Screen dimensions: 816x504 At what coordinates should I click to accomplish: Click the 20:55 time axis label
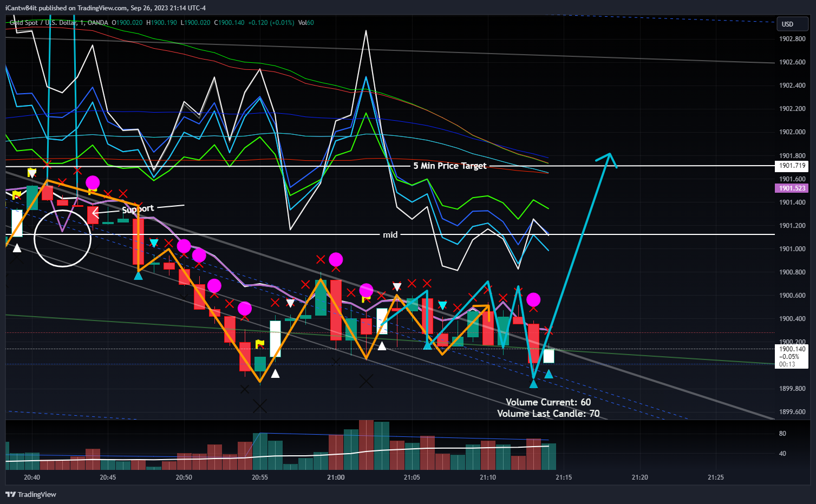(260, 477)
